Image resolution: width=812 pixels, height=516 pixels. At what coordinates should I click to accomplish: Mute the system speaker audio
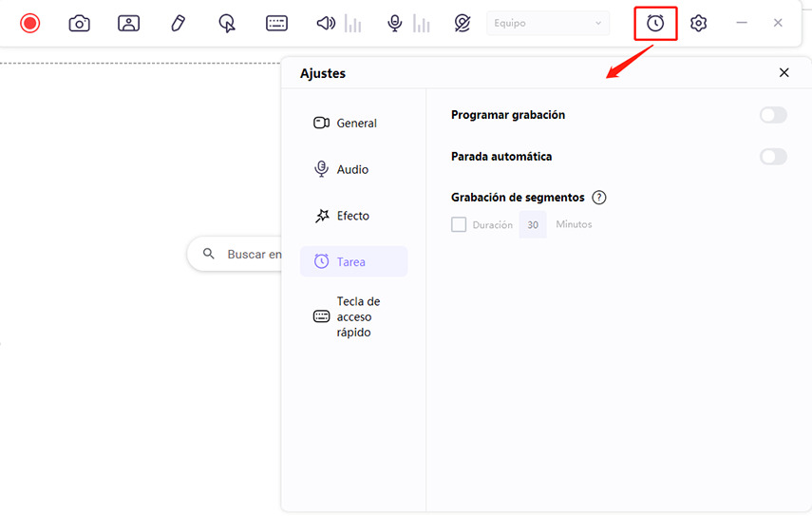[326, 23]
